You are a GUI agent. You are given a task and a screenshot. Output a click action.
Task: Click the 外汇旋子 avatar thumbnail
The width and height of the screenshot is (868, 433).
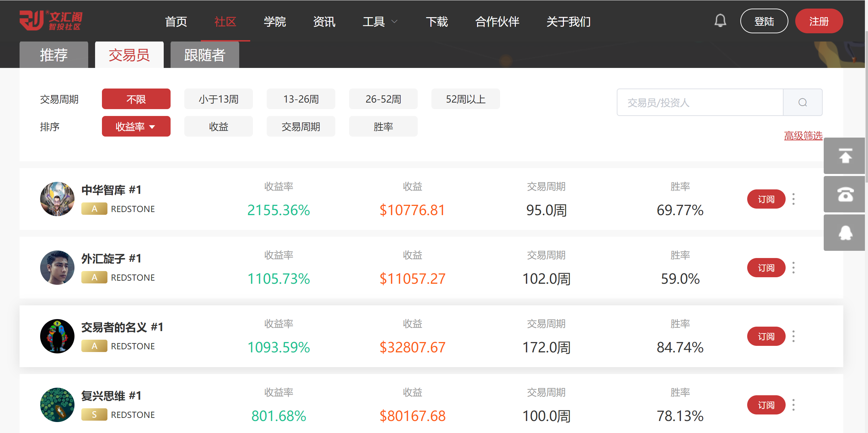(57, 268)
